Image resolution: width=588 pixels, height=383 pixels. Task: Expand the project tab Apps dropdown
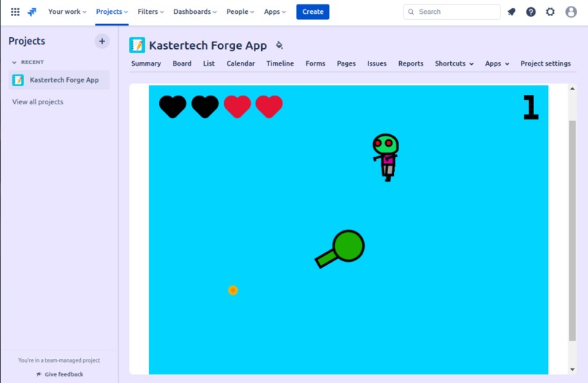click(497, 63)
